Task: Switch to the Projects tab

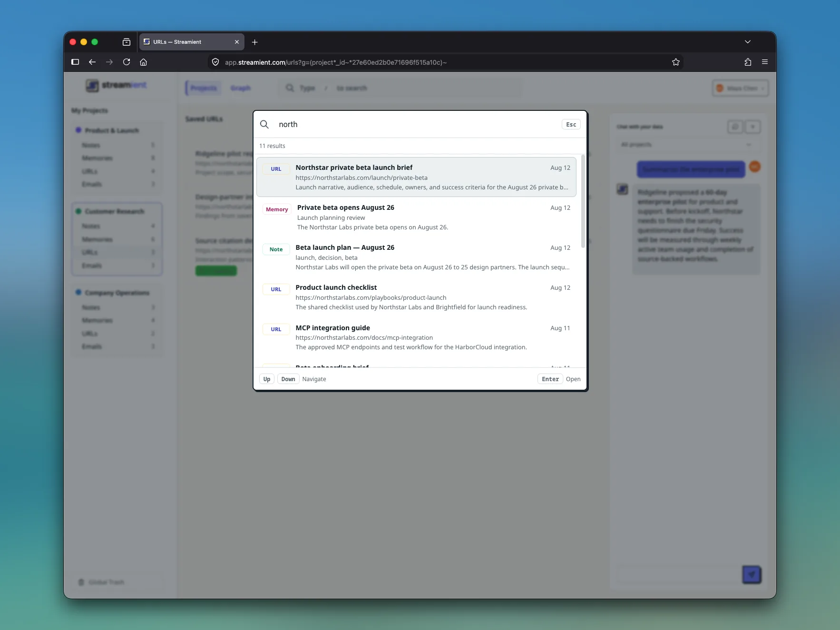Action: pyautogui.click(x=204, y=88)
